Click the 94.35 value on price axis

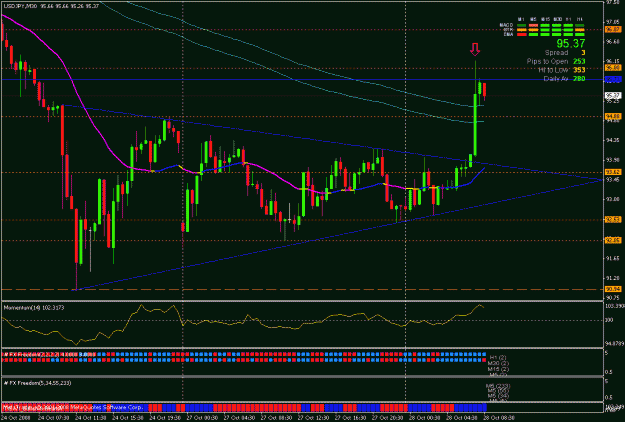(613, 140)
